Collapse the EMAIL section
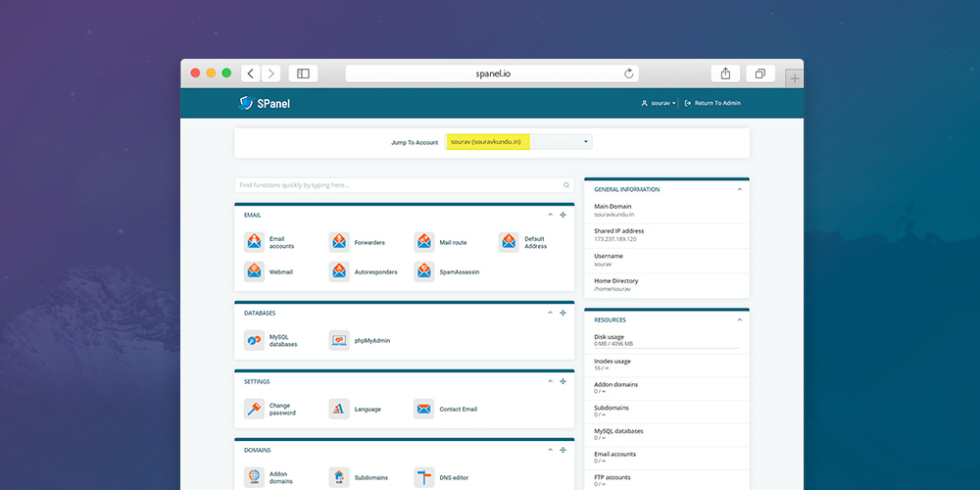Viewport: 980px width, 490px height. 550,215
